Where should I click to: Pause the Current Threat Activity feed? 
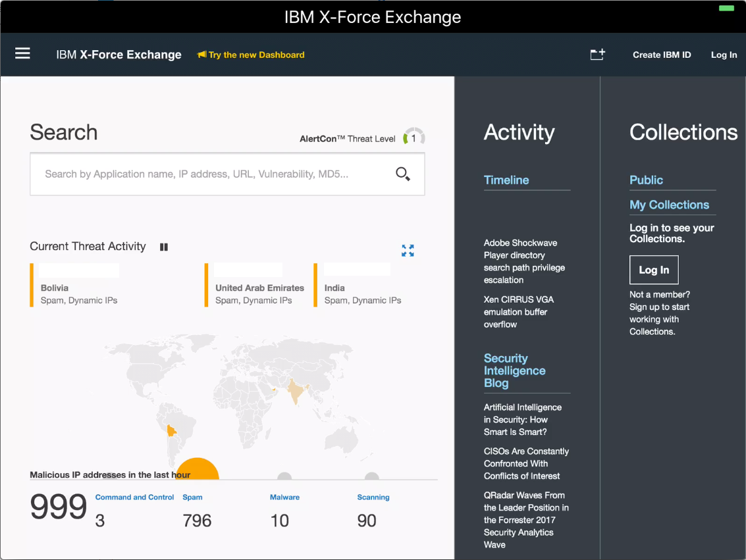(x=164, y=247)
